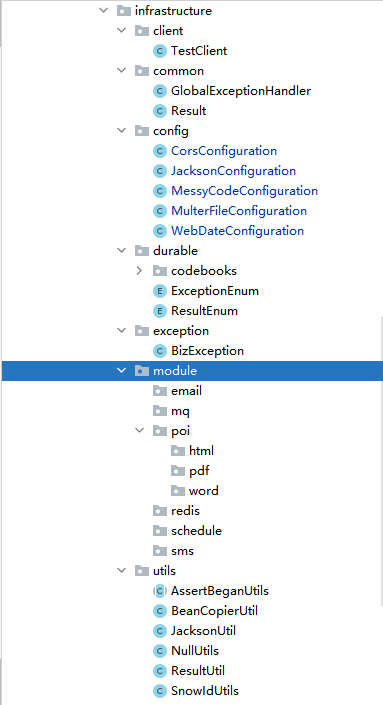Select the TestClient file name
This screenshot has height=705, width=383.
pos(199,51)
